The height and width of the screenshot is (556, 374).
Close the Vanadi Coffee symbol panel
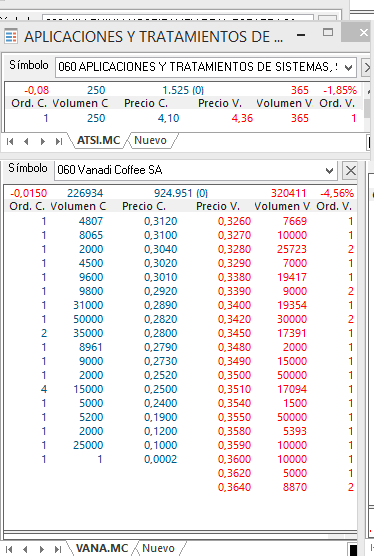(x=350, y=171)
